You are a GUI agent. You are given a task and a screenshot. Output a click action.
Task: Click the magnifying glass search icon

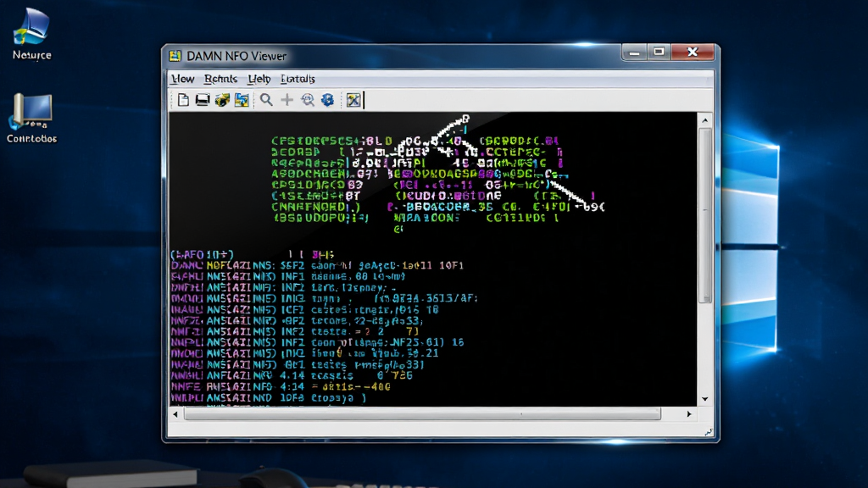266,100
